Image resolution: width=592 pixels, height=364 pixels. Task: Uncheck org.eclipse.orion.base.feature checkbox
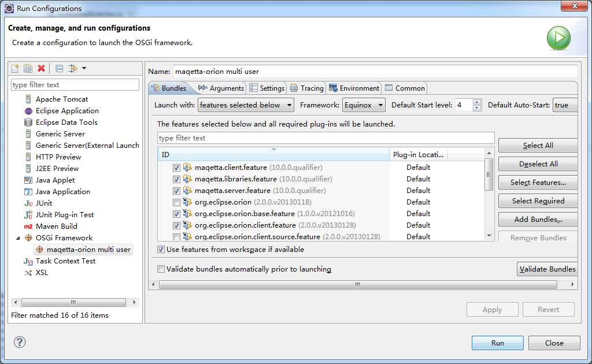(176, 214)
